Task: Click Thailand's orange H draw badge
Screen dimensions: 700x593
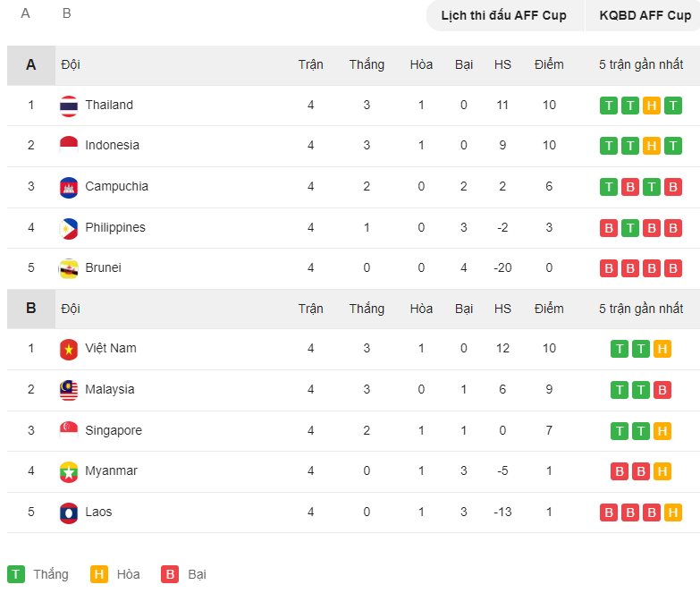Action: 652,106
